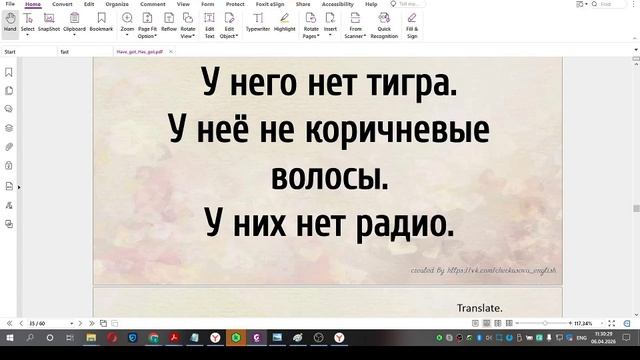Viewport: 640px width, 360px height.
Task: Click the Bookmark ribbon button
Action: (101, 23)
